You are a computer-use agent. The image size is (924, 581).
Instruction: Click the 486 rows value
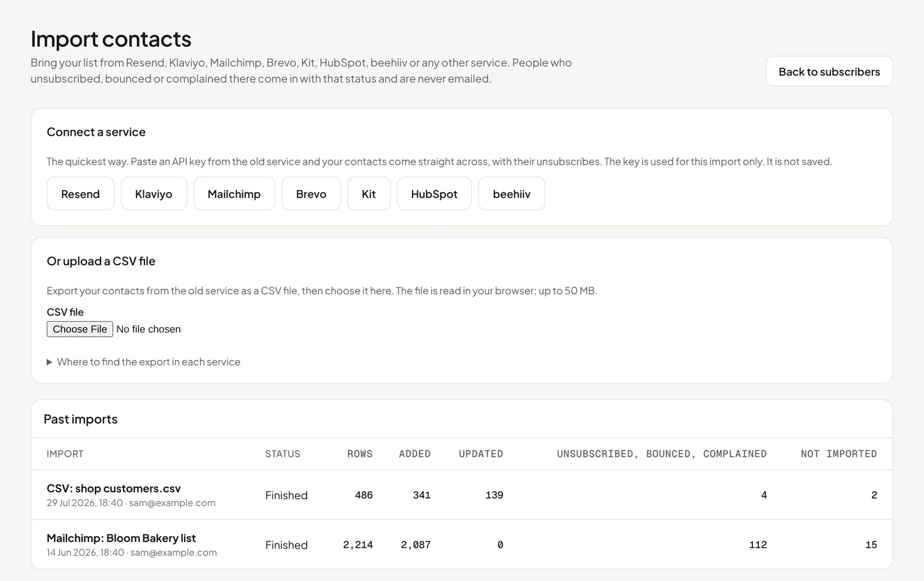[x=364, y=495]
